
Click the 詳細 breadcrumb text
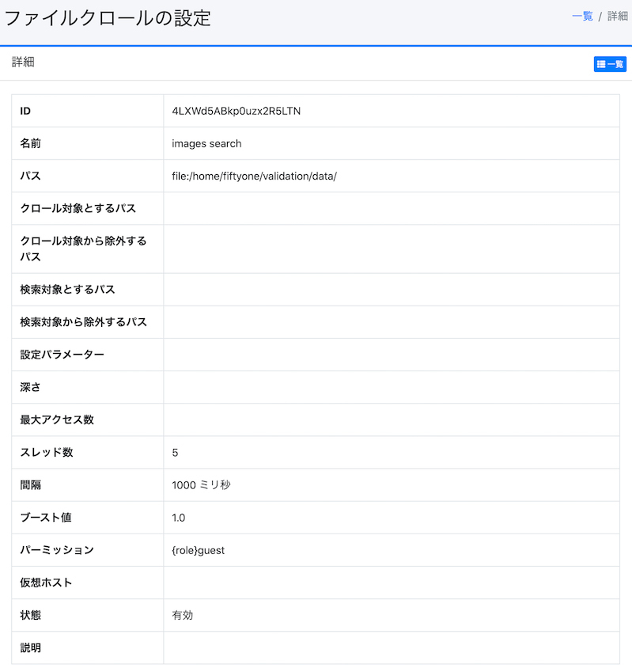point(618,17)
